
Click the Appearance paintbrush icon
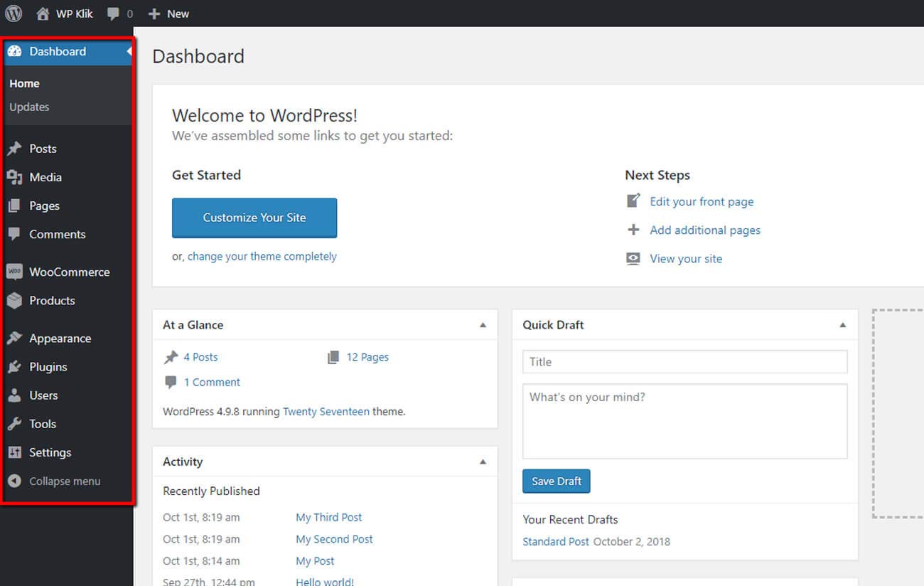click(14, 339)
